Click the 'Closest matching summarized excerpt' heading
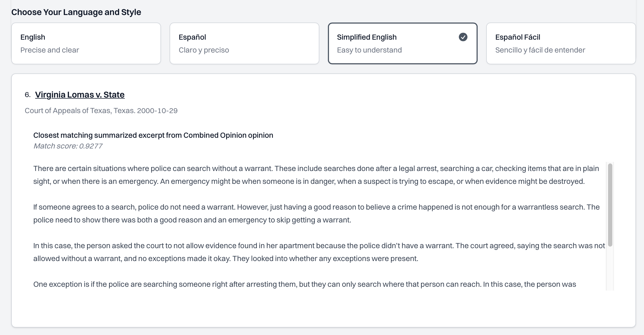644x335 pixels. 153,135
